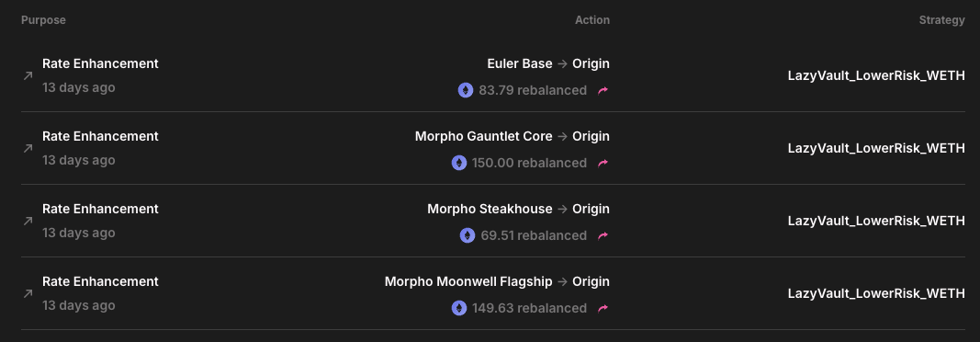
Task: Open pink share arrow next to 83.79 rebalanced
Action: point(603,91)
